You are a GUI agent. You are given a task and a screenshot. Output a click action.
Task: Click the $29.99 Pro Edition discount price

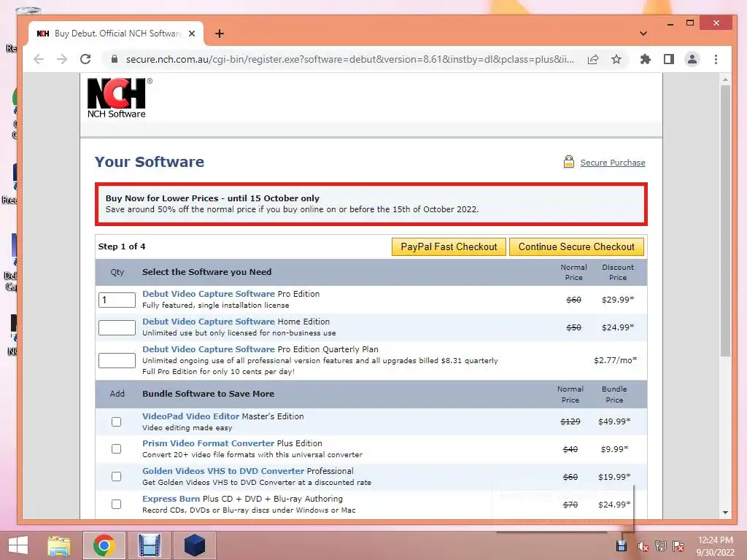(618, 300)
